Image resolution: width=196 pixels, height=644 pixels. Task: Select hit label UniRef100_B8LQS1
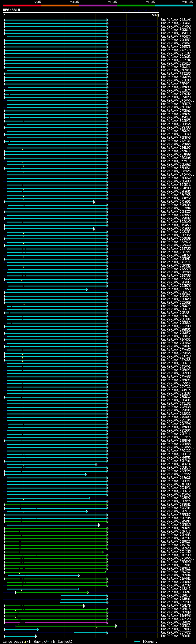[x=176, y=168]
